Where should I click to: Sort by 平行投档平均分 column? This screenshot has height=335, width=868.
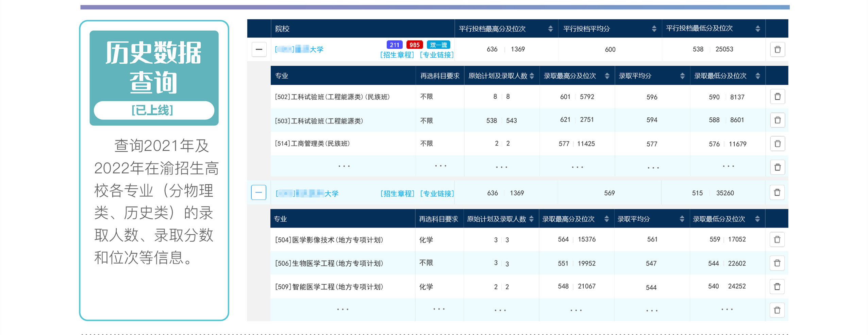click(x=654, y=29)
